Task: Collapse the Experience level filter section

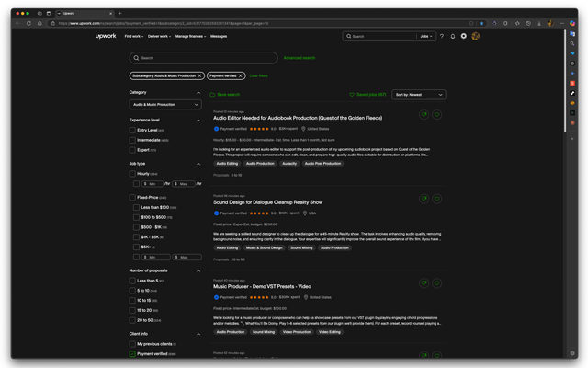Action: pos(198,121)
